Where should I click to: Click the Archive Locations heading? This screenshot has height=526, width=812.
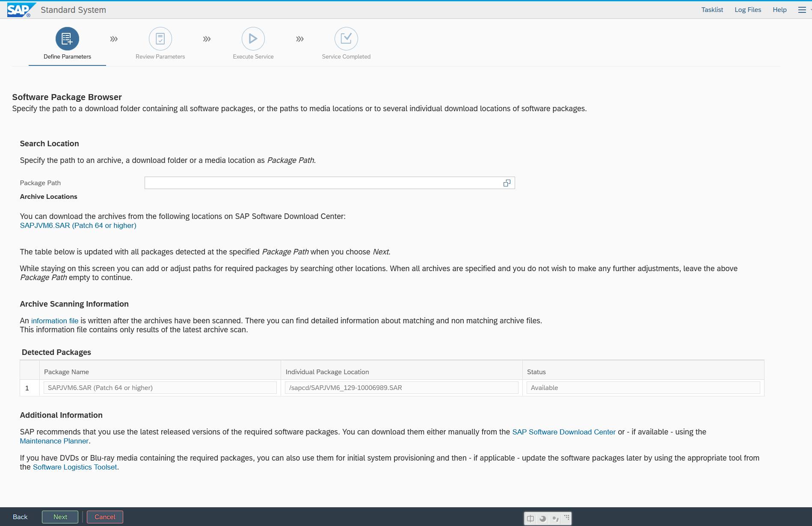click(49, 197)
